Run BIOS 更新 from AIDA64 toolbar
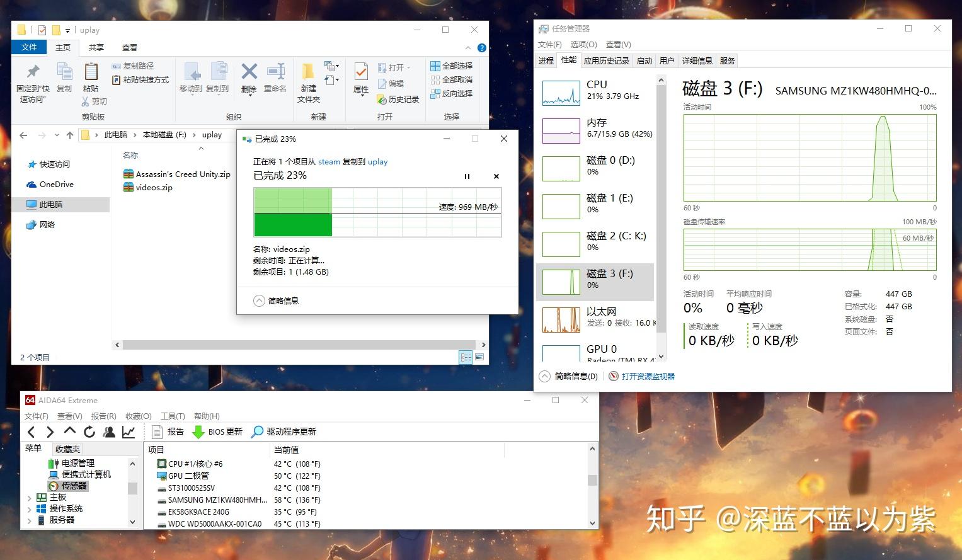962x560 pixels. click(x=217, y=431)
